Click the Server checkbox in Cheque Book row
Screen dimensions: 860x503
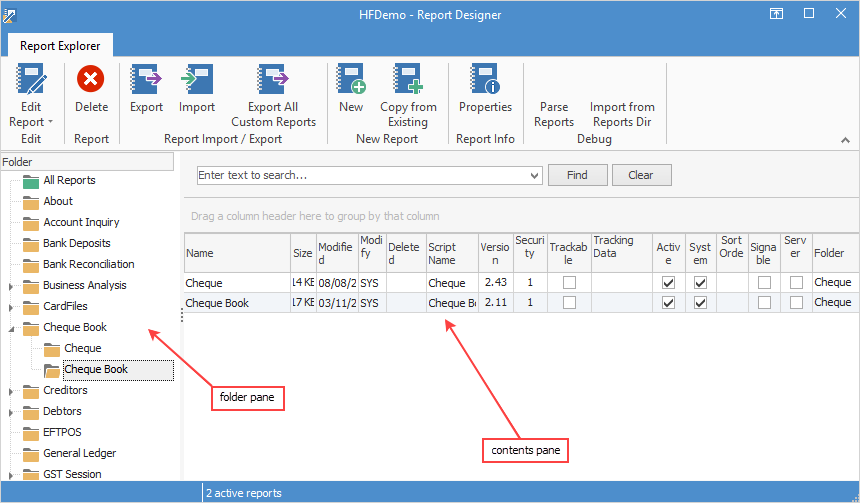796,303
